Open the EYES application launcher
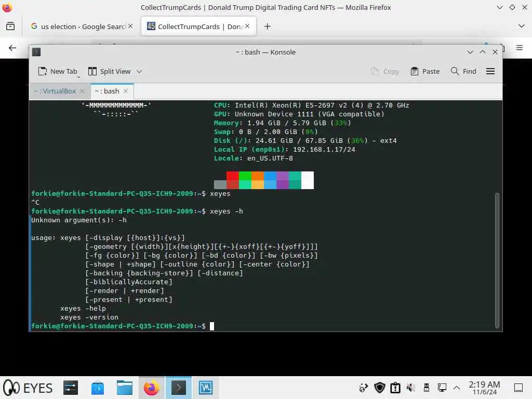The image size is (532, 399). (28, 388)
